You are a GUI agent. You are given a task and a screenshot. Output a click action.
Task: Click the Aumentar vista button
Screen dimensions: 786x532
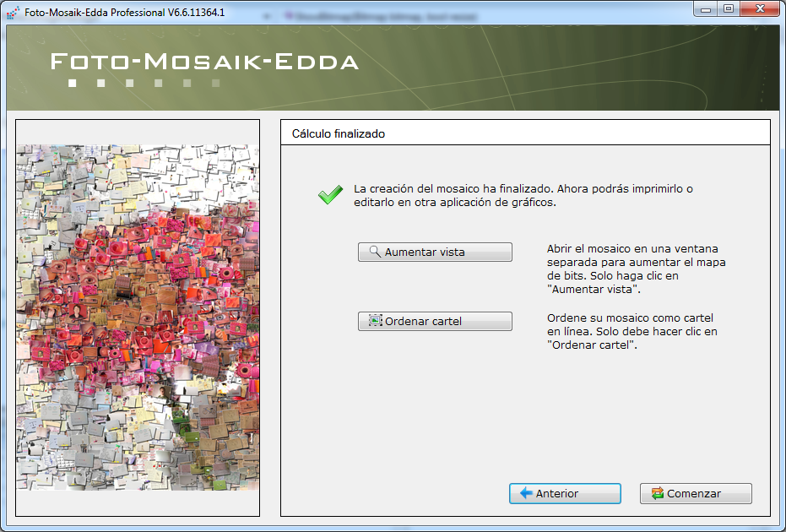(x=435, y=252)
